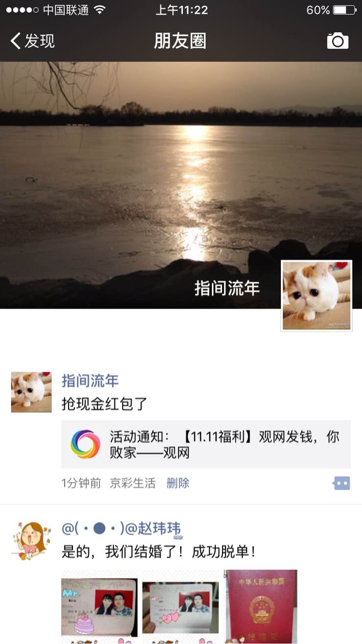Image resolution: width=362 pixels, height=644 pixels.
Task: Open the @赵玮玮 user profile name
Action: pyautogui.click(x=121, y=529)
